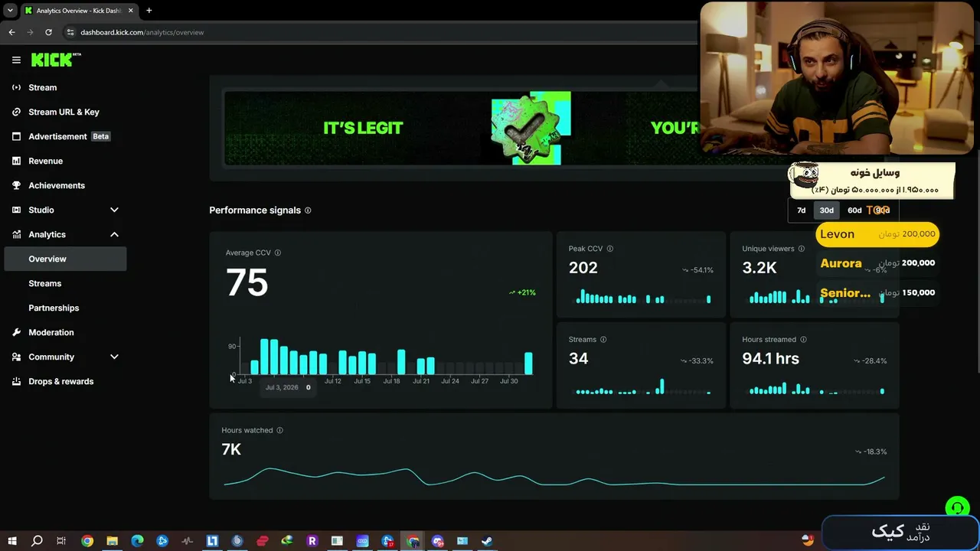Image resolution: width=980 pixels, height=551 pixels.
Task: Click the Advertisement sidebar icon
Action: point(16,136)
